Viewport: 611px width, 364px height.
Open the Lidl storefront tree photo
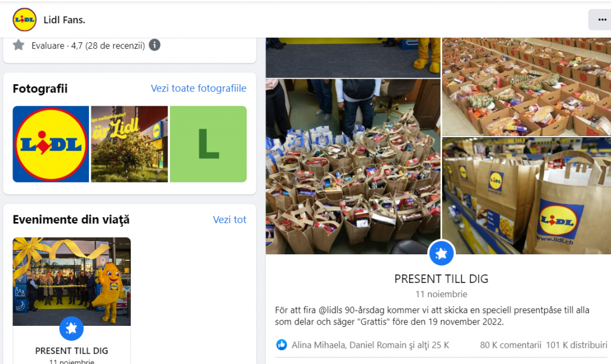click(129, 144)
